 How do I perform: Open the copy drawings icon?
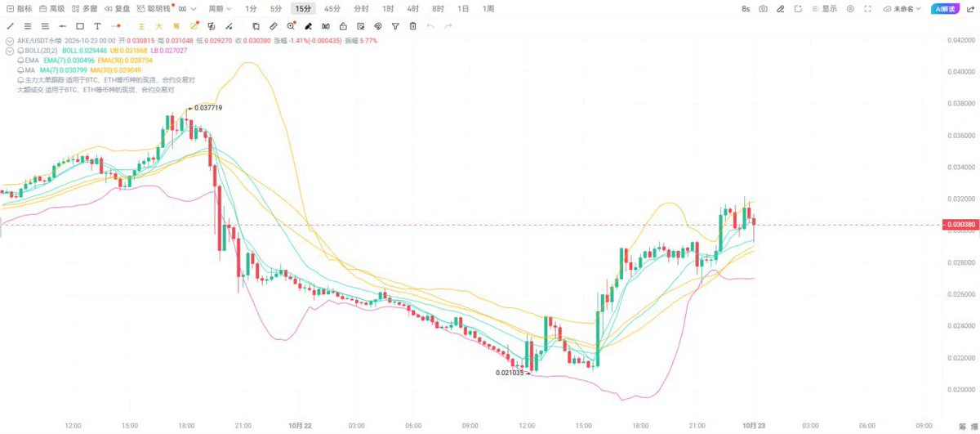tap(256, 26)
